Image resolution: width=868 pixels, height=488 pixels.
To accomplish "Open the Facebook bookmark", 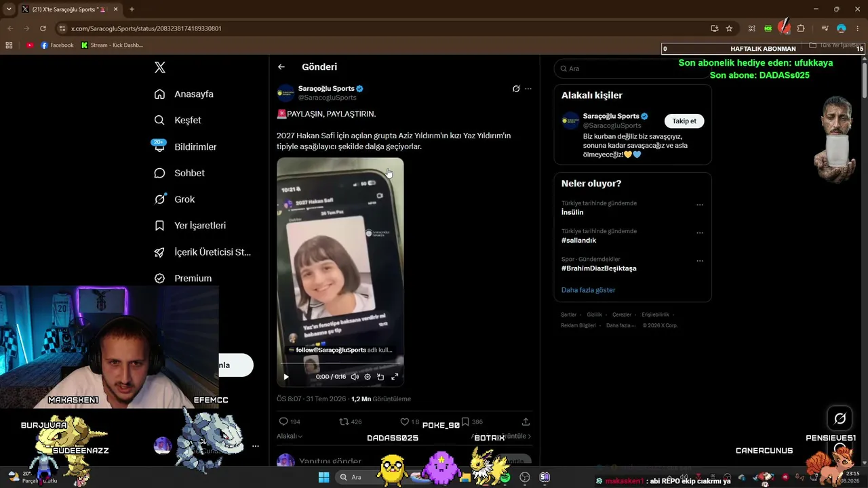I will (57, 45).
